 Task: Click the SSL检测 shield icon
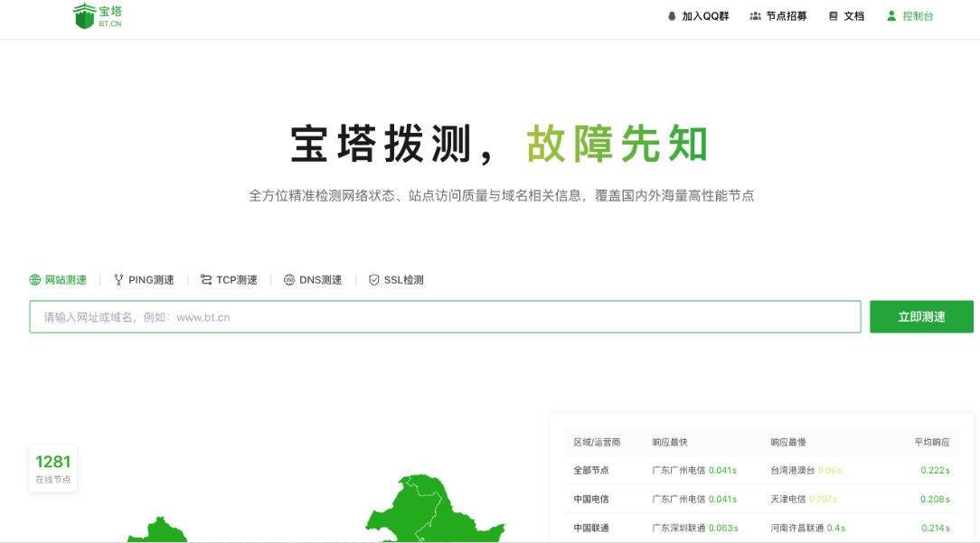[373, 280]
